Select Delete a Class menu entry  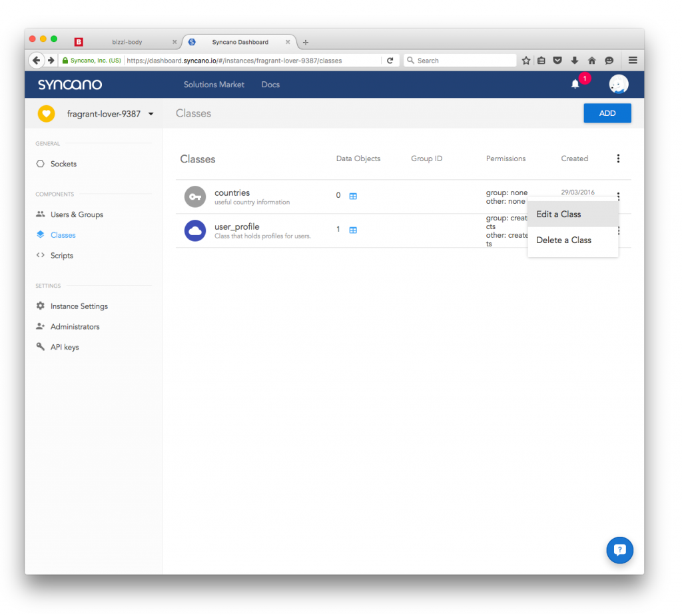(573, 240)
